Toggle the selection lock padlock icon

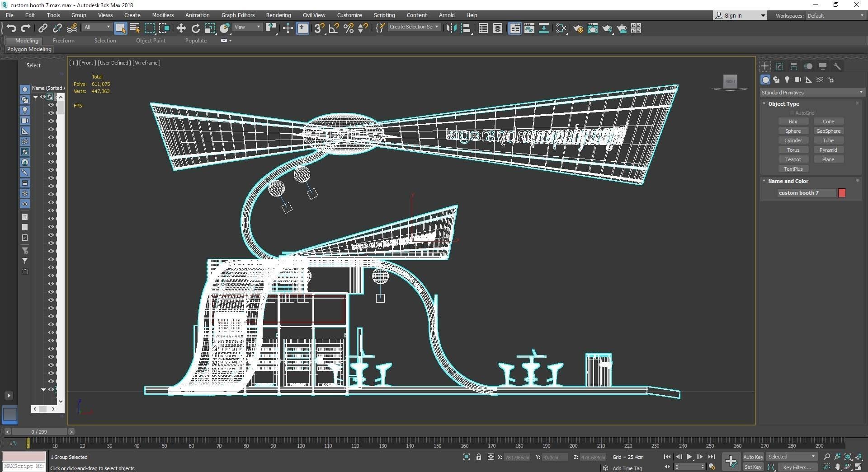pos(478,457)
